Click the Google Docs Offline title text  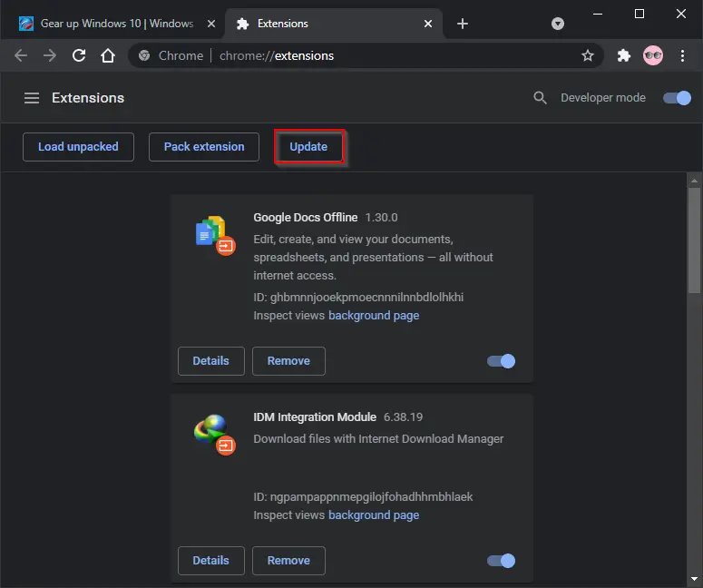(306, 218)
